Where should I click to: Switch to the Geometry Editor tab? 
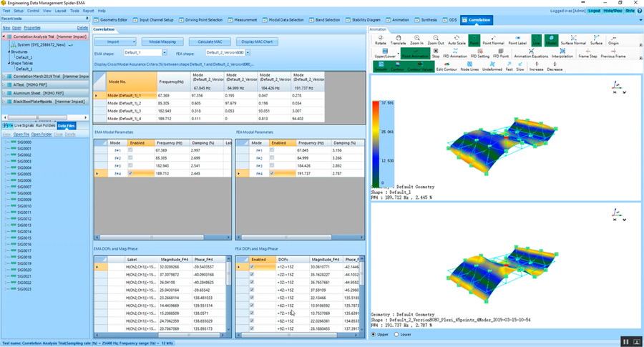point(112,19)
